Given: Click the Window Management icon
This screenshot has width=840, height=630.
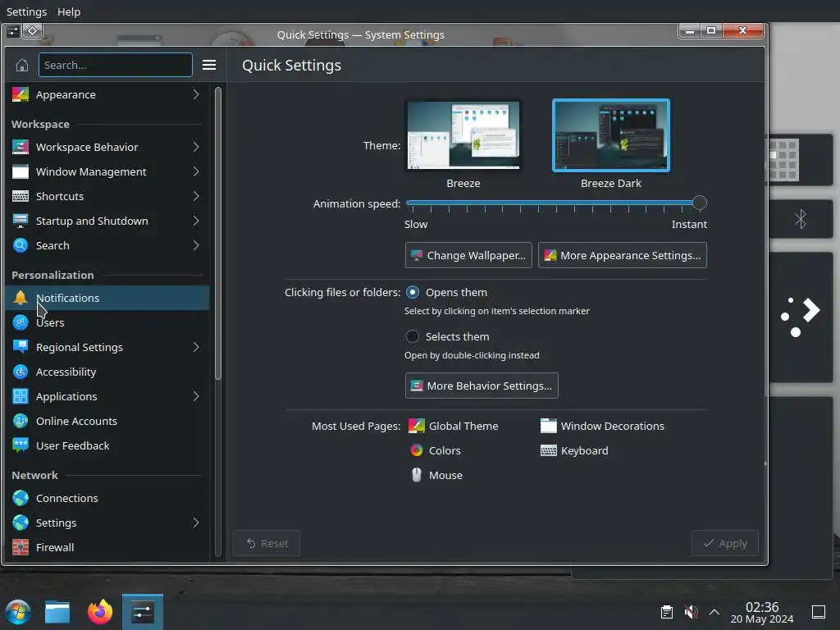Looking at the screenshot, I should [x=21, y=172].
